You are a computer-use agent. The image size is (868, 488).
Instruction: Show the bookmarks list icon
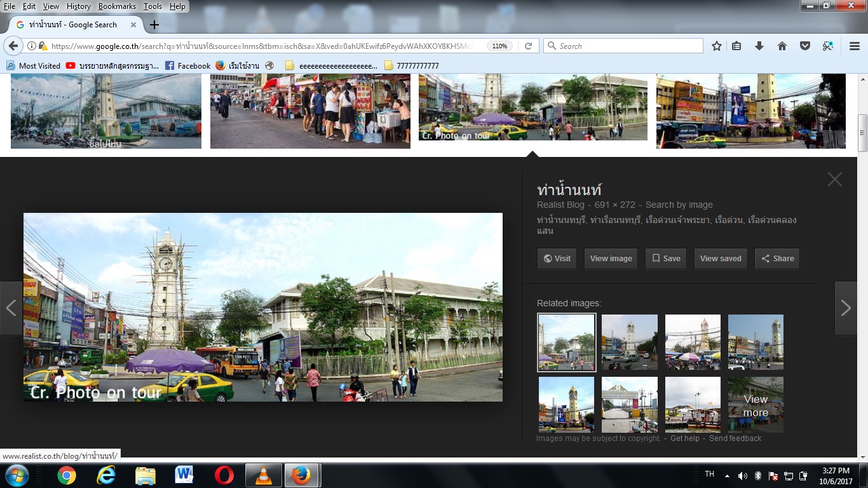[x=737, y=46]
